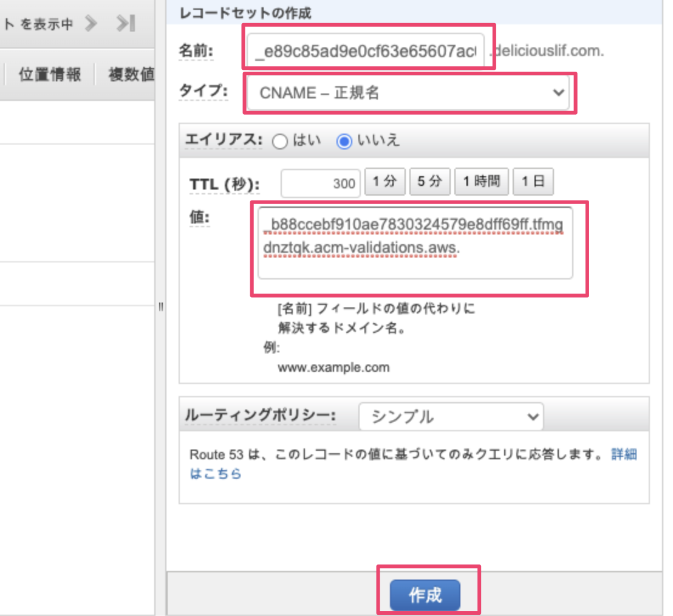This screenshot has width=673, height=616.
Task: Jump to last page of records
Action: (x=126, y=24)
